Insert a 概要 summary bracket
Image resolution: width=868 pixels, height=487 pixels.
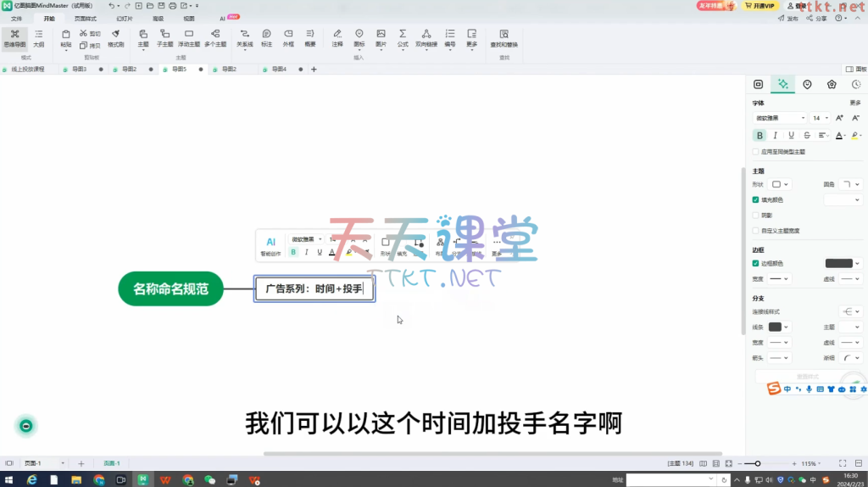(310, 36)
